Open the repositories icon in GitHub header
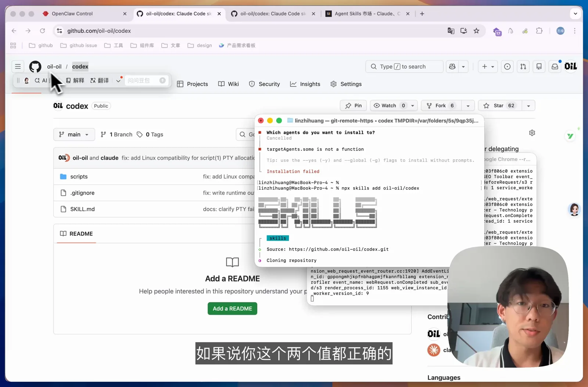Image resolution: width=588 pixels, height=387 pixels. pos(539,67)
